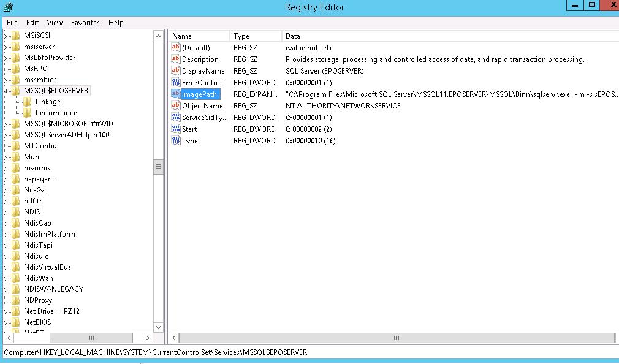
Task: Select the NDISWANLEGACY registry key
Action: point(54,289)
